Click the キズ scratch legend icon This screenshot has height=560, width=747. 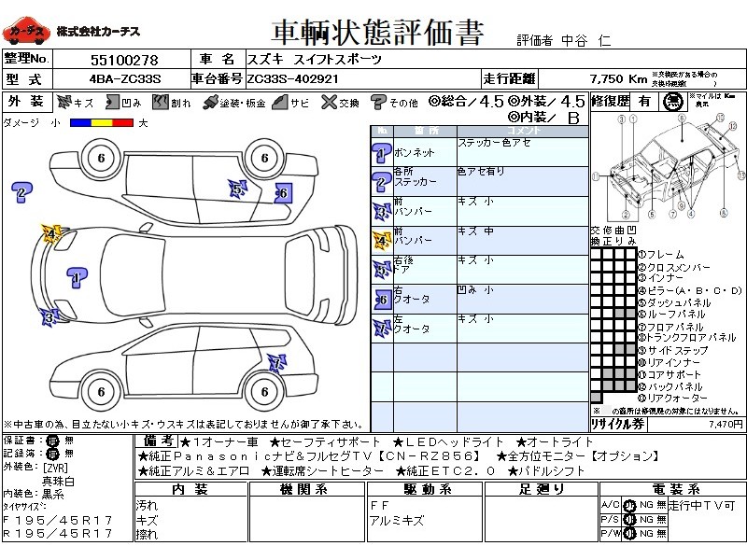click(64, 103)
